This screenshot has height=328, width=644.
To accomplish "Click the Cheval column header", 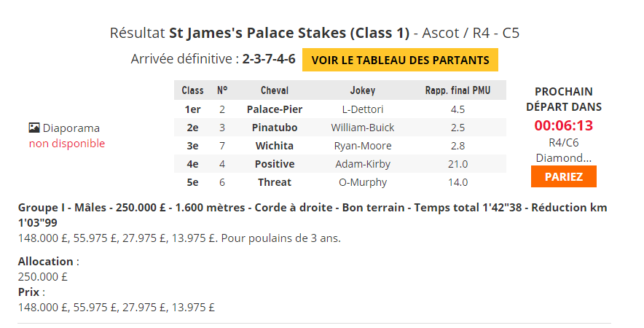I will [275, 90].
